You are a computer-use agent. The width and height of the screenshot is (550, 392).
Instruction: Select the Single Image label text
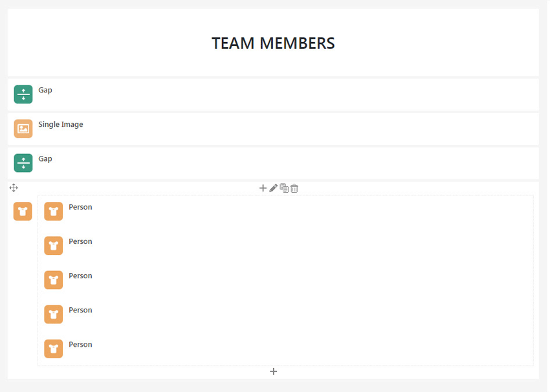[61, 124]
